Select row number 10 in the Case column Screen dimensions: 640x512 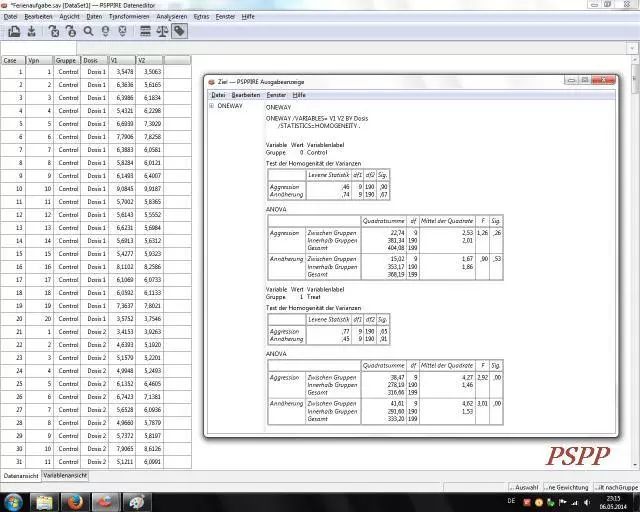click(x=13, y=189)
